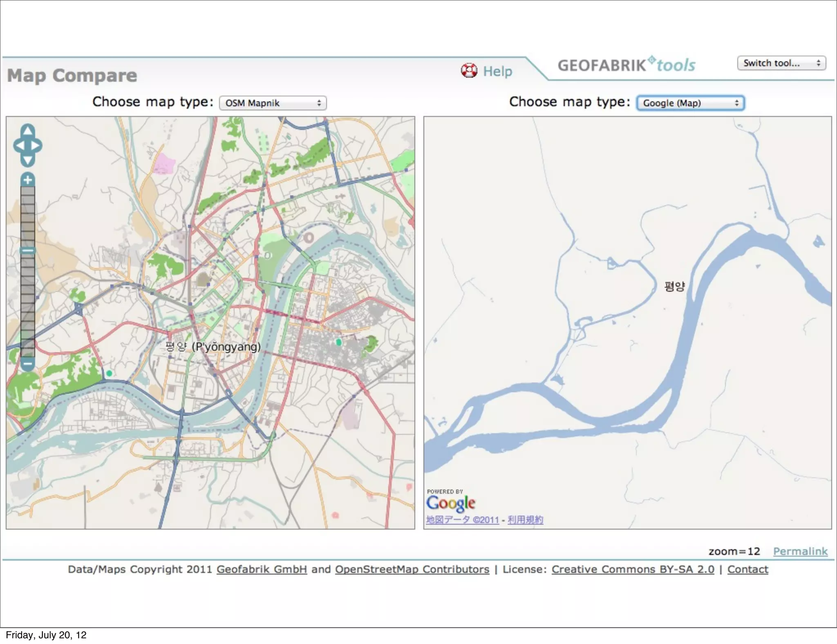Click the red lifebuoy Help icon
837x644 pixels.
point(469,71)
